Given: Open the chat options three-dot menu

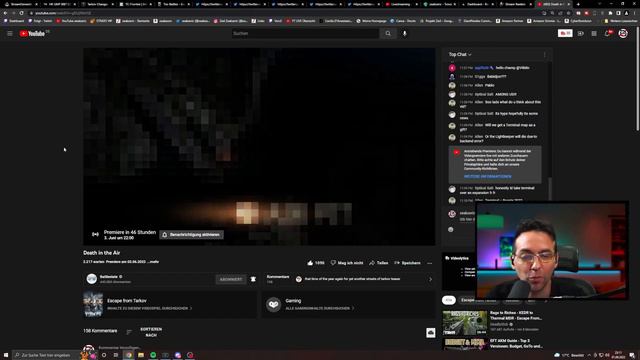Looking at the screenshot, I should [x=544, y=54].
